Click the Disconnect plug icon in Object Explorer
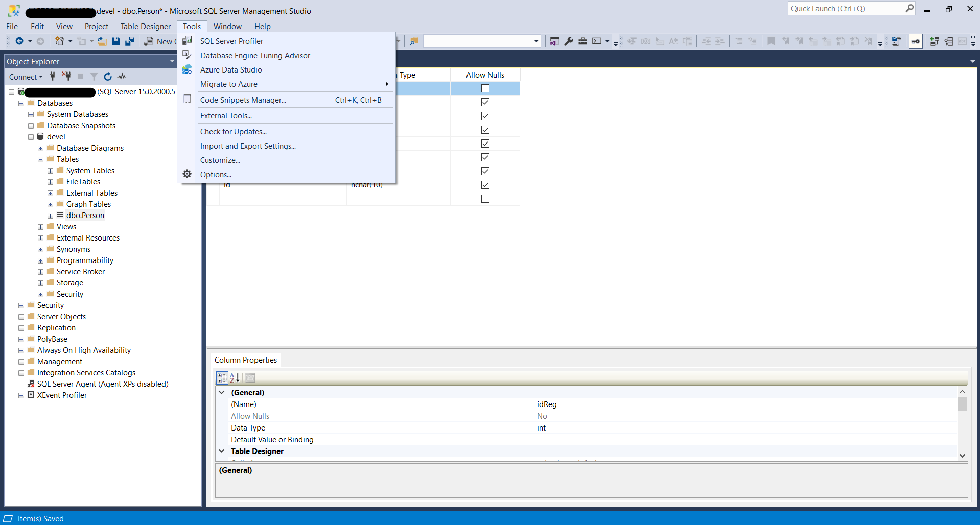980x525 pixels. click(x=66, y=77)
